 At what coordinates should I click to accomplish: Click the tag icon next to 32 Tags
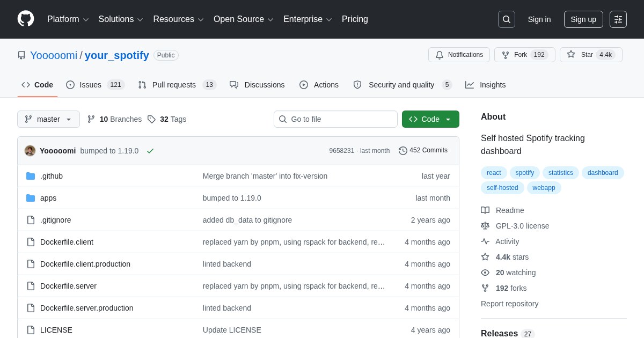(151, 119)
